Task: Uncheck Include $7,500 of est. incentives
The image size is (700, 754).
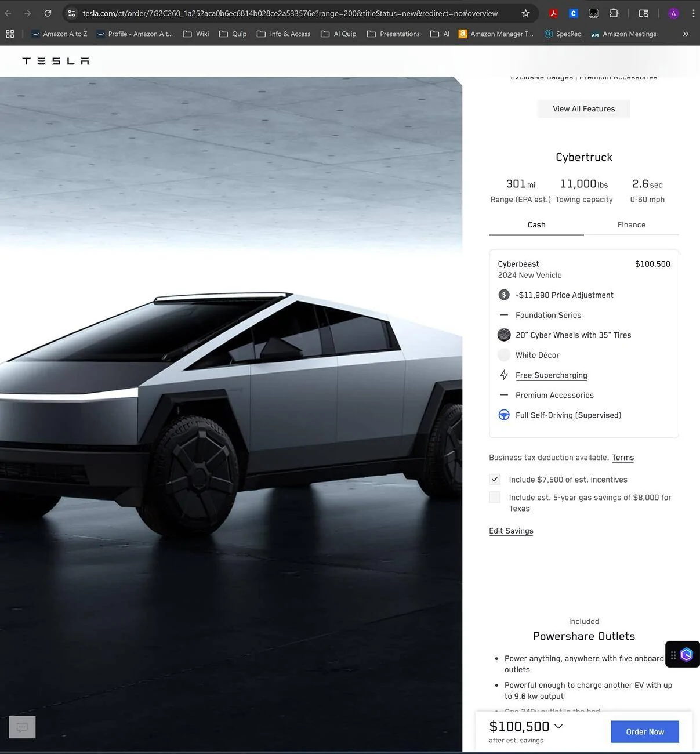Action: (x=495, y=479)
